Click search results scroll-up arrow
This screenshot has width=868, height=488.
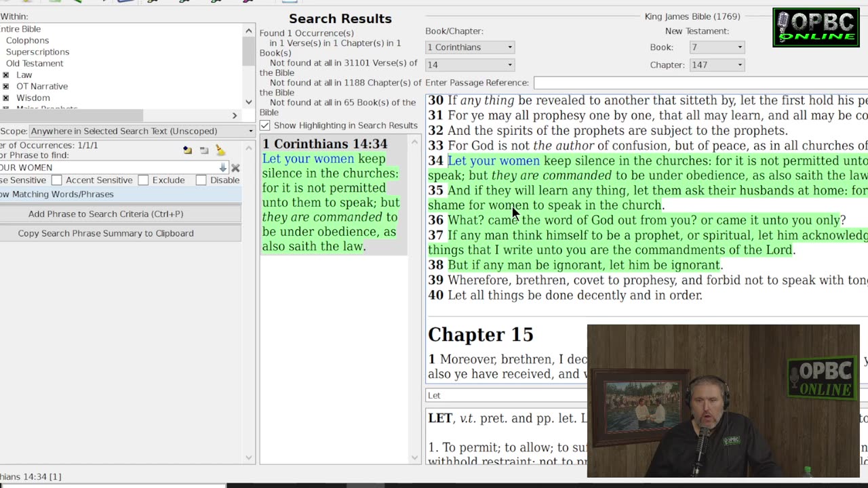click(415, 142)
